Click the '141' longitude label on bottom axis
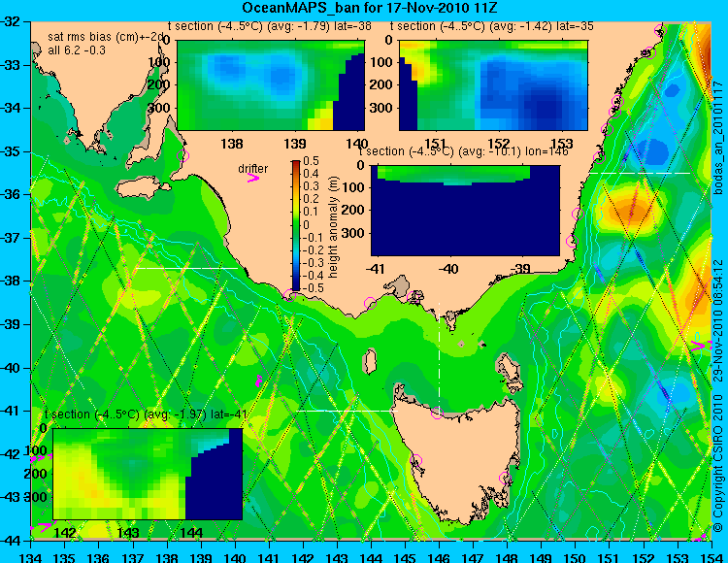The image size is (728, 563). 269,556
